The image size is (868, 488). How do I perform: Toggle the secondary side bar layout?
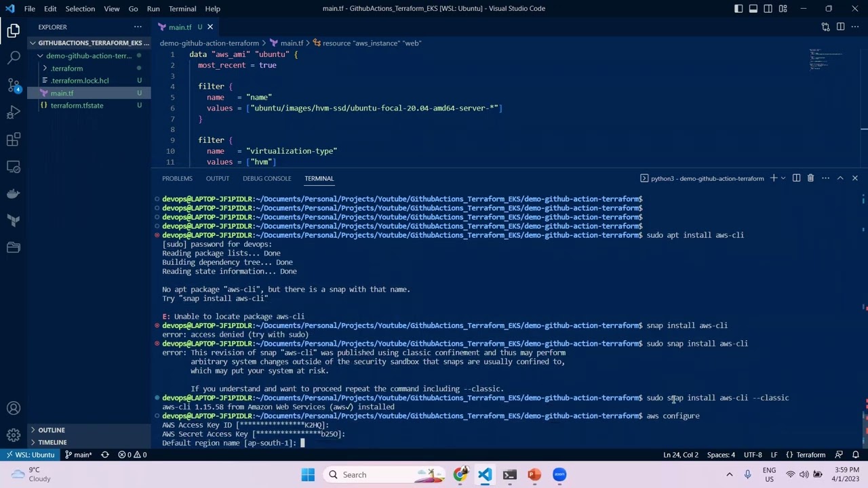pyautogui.click(x=768, y=9)
